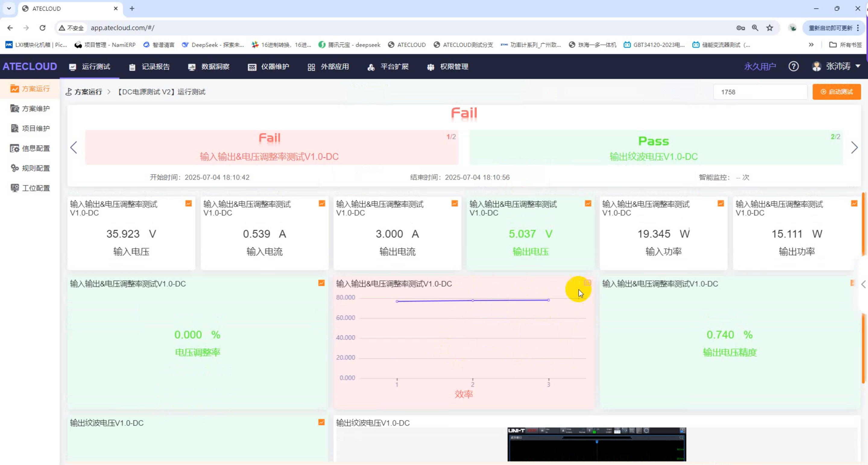Click the chart icon on 输入电压 card
Viewport: 868px width, 465px height.
tap(188, 203)
